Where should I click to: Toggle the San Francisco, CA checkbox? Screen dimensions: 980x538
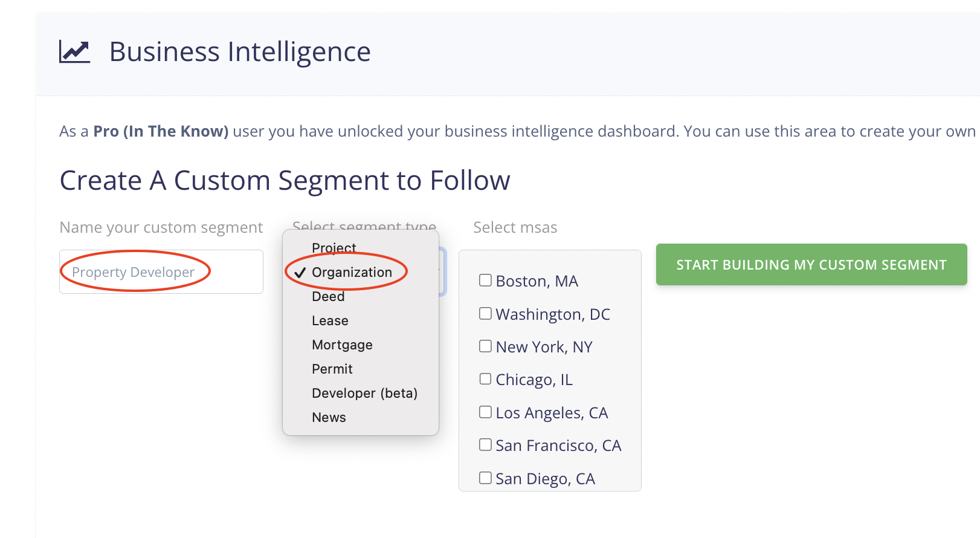[x=485, y=445]
